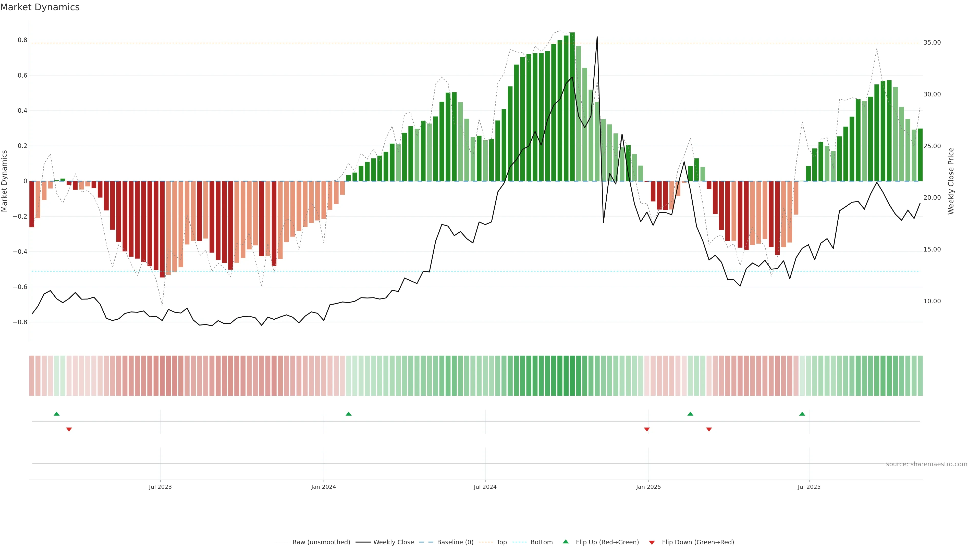This screenshot has height=551, width=980.
Task: Toggle the Baseline (0) legend entry
Action: coord(455,542)
